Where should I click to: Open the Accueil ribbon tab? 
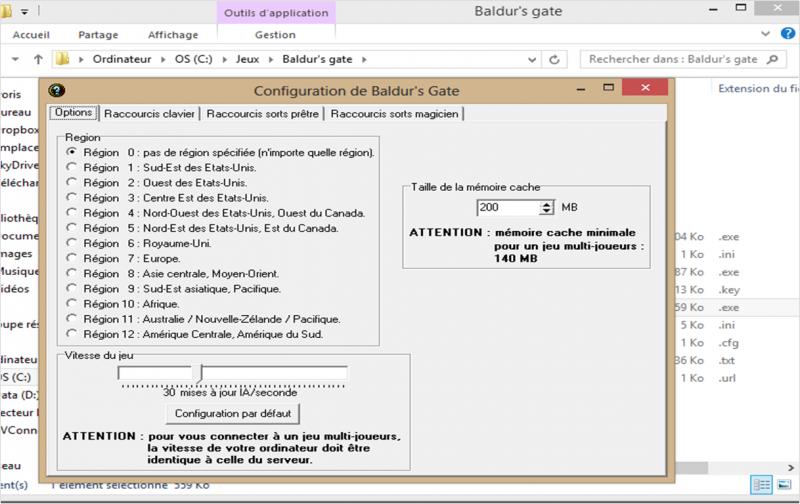(31, 35)
